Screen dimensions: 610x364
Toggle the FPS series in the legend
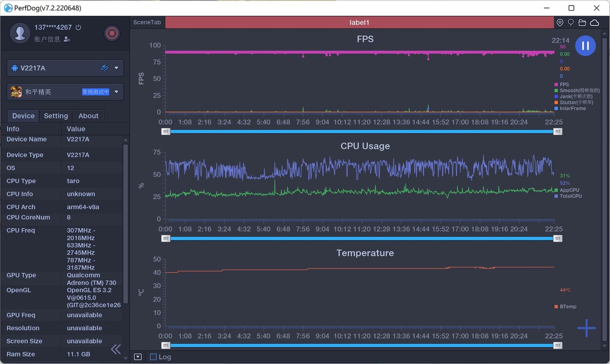pyautogui.click(x=564, y=84)
